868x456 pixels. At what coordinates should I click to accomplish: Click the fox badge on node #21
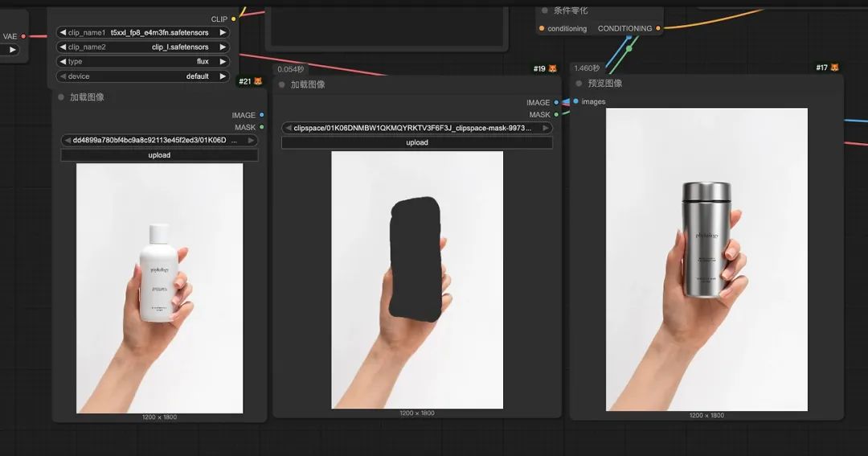point(258,81)
